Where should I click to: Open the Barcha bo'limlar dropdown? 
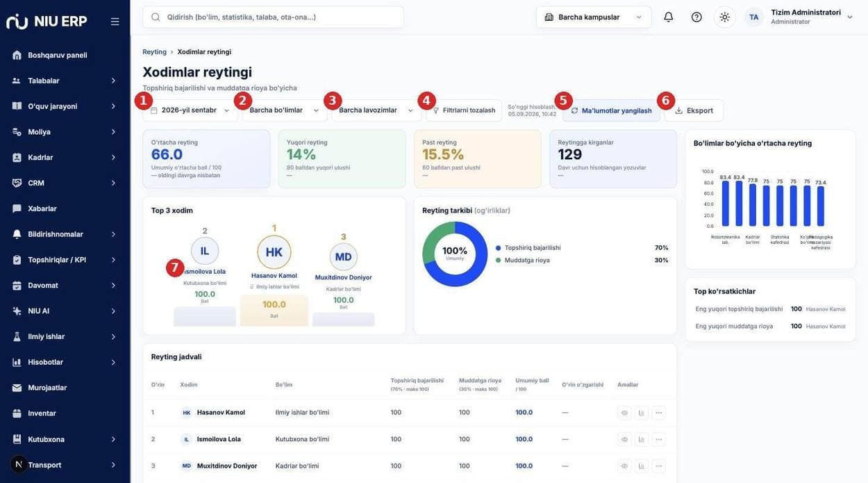pos(284,110)
